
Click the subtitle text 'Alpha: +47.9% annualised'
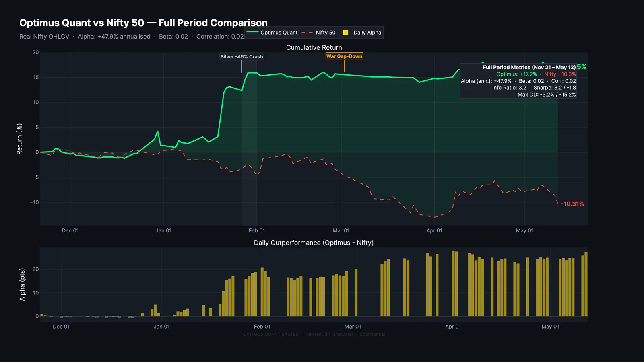point(114,37)
